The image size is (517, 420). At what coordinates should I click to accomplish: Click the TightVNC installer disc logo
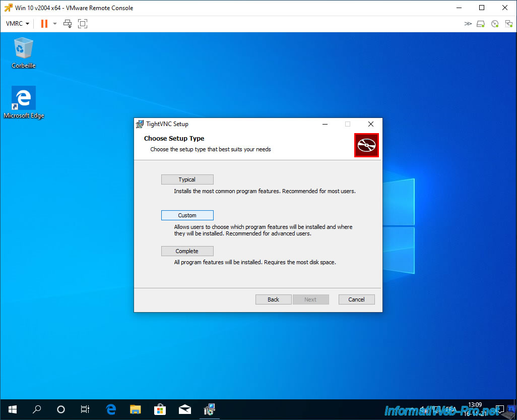pyautogui.click(x=366, y=145)
